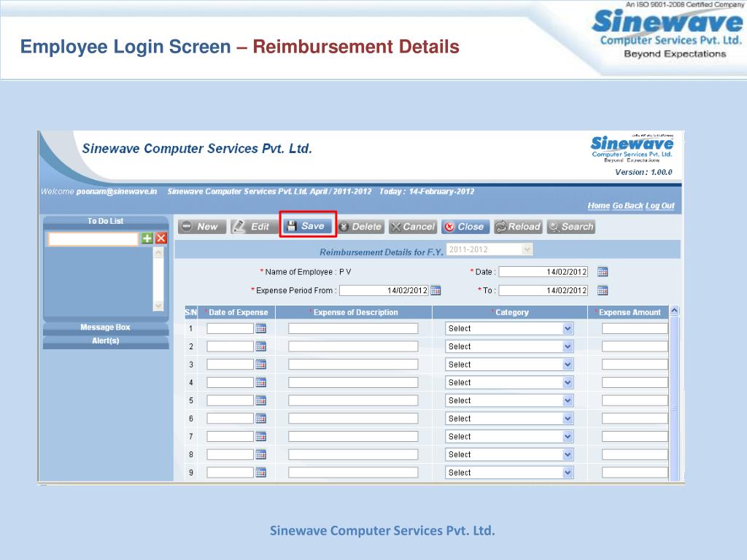Click the Expense Period From field
Viewport: 747px width, 560px height.
pyautogui.click(x=384, y=290)
